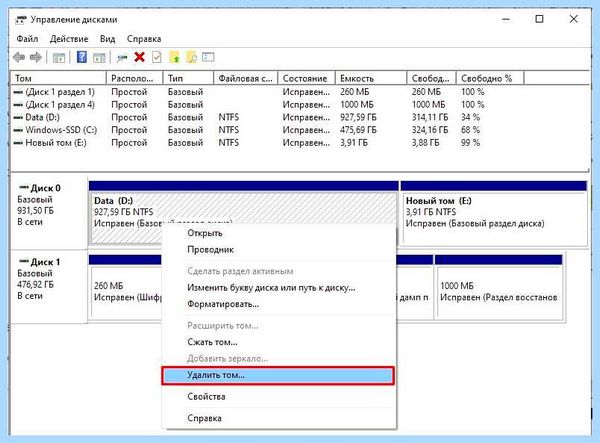Open the Действие menu
Viewport: 600px width, 443px height.
coord(69,39)
